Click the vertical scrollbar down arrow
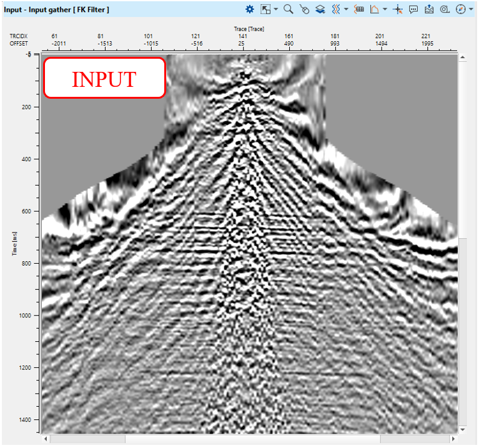The width and height of the screenshot is (479, 448). coord(463,430)
